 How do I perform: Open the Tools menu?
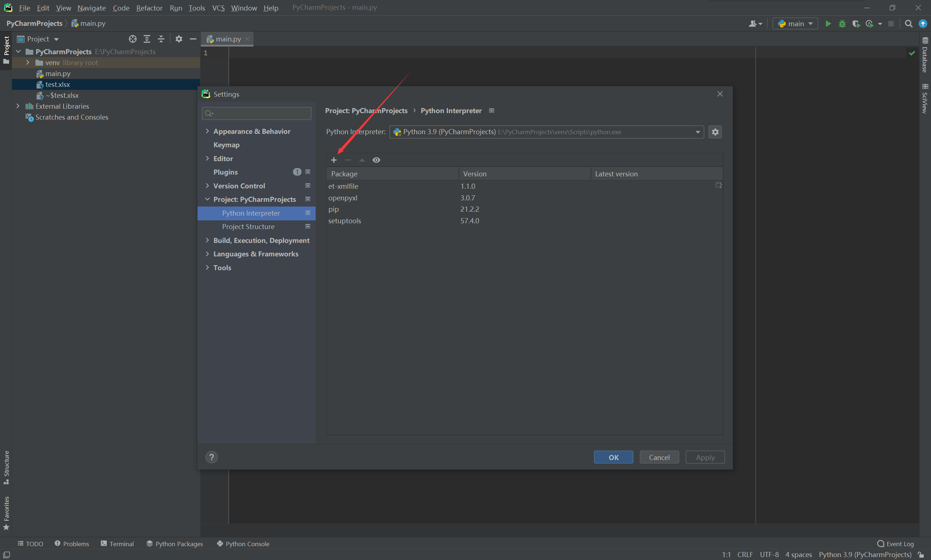tap(197, 8)
